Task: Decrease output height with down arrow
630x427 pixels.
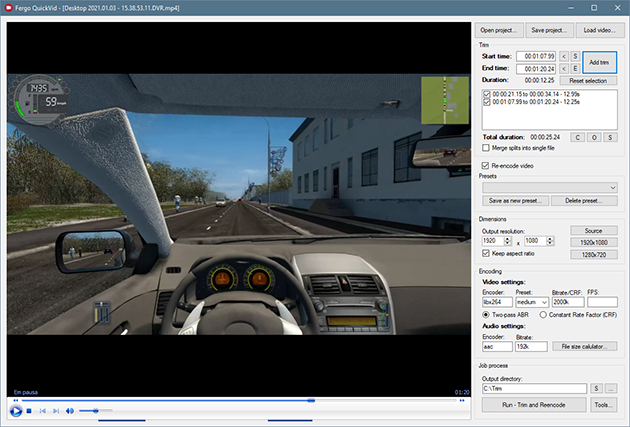Action: point(550,243)
